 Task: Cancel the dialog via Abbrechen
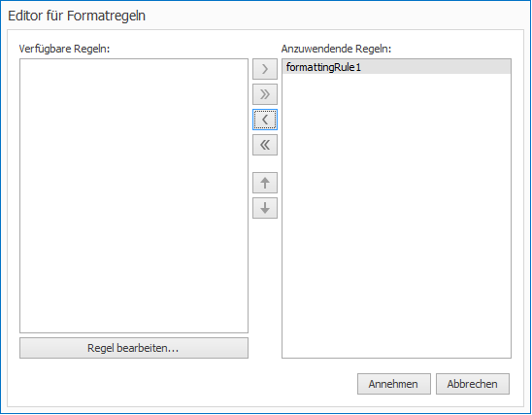coord(472,384)
